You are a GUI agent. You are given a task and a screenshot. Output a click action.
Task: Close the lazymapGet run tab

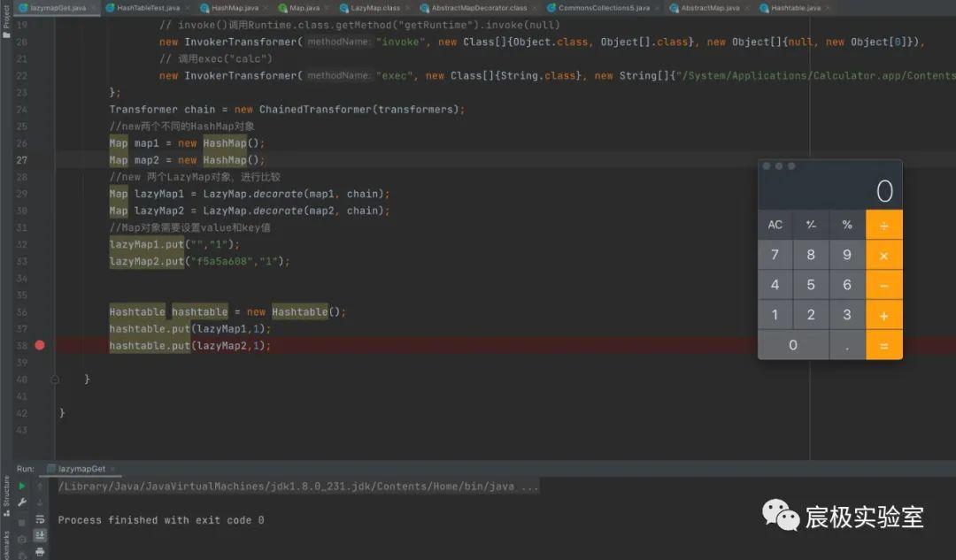[112, 469]
